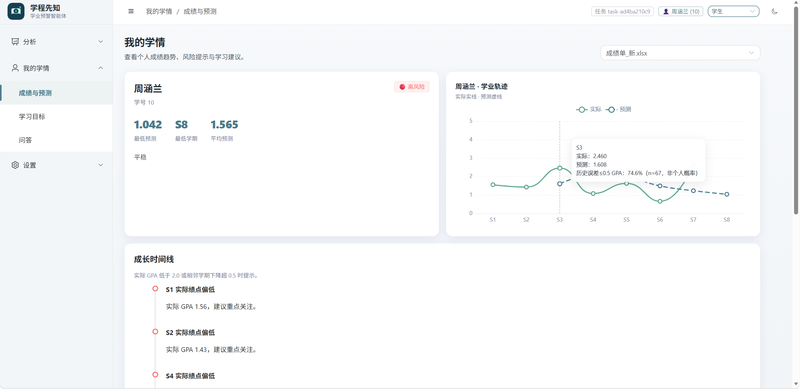Toggle the 实际 legend series
The image size is (800, 389).
tap(589, 109)
